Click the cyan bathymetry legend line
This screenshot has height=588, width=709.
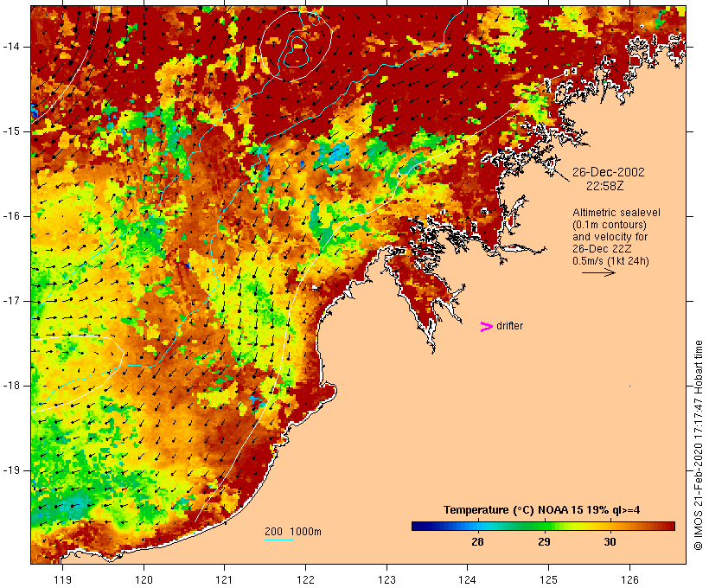[x=279, y=540]
